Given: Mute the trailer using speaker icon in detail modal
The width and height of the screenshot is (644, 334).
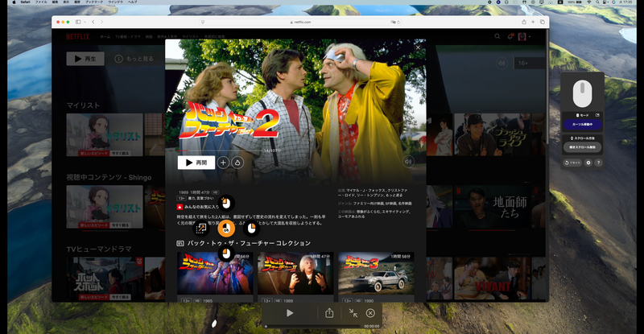Looking at the screenshot, I should pyautogui.click(x=408, y=162).
